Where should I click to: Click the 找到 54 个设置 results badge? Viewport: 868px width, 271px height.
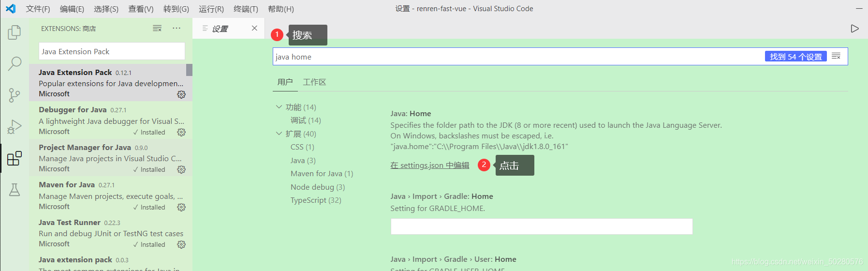click(x=795, y=57)
